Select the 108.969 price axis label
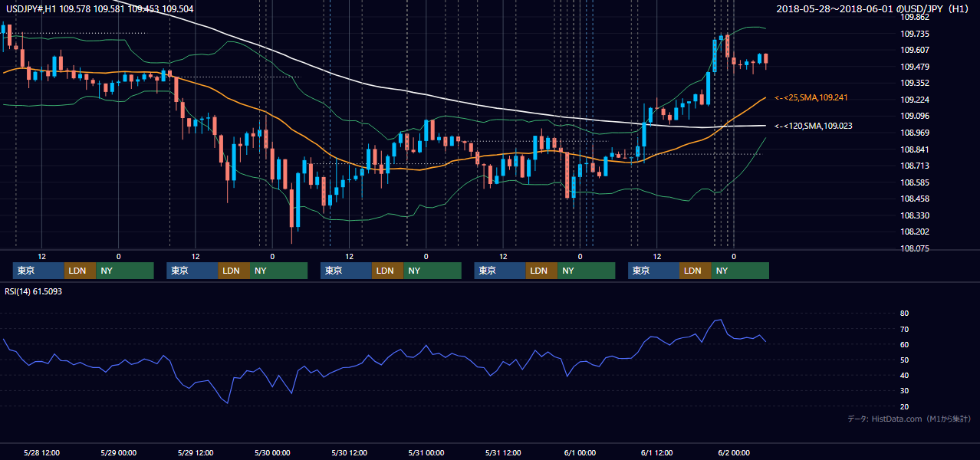980x460 pixels. point(915,133)
